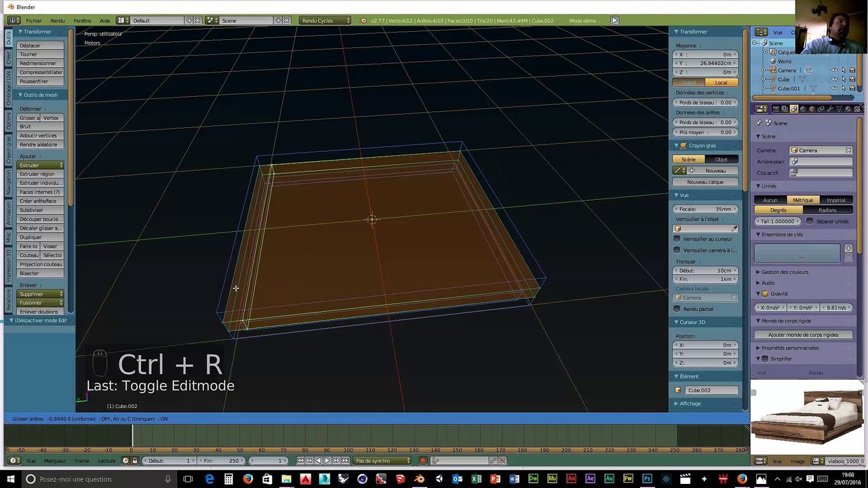Toggle the Simplifier checkbox

[765, 359]
